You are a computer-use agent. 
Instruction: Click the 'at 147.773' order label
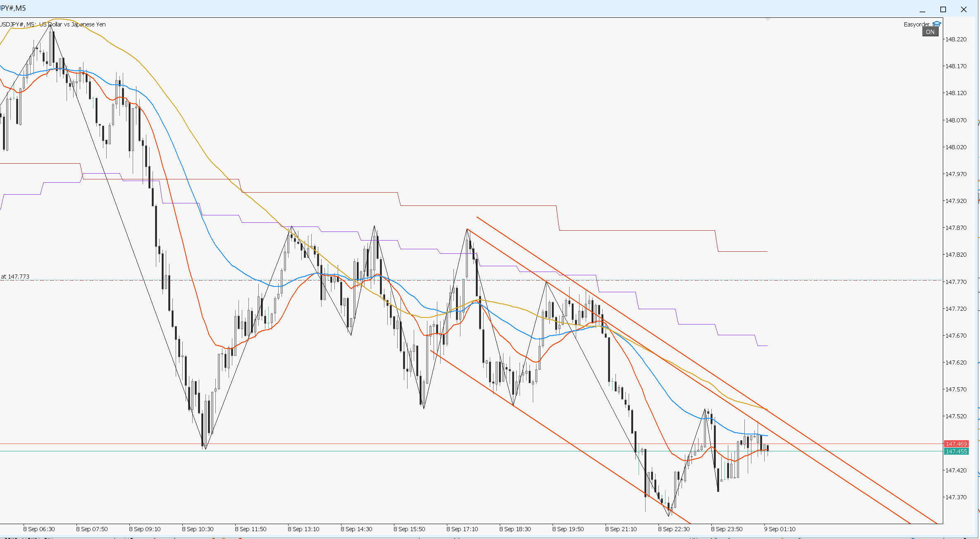15,277
